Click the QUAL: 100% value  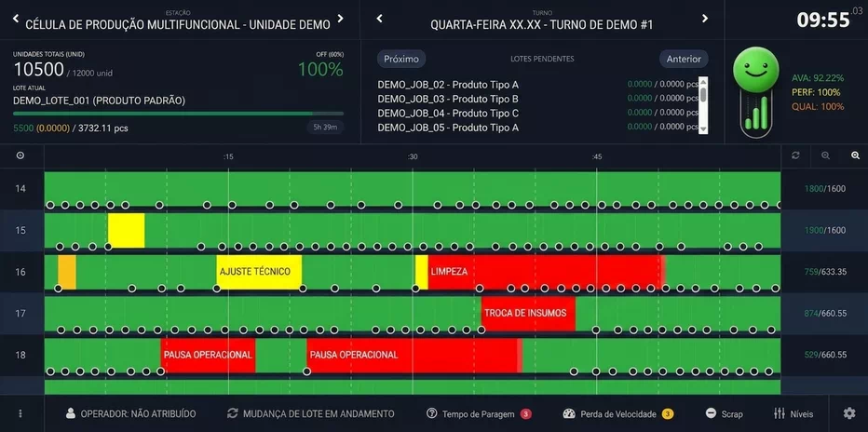pyautogui.click(x=818, y=107)
